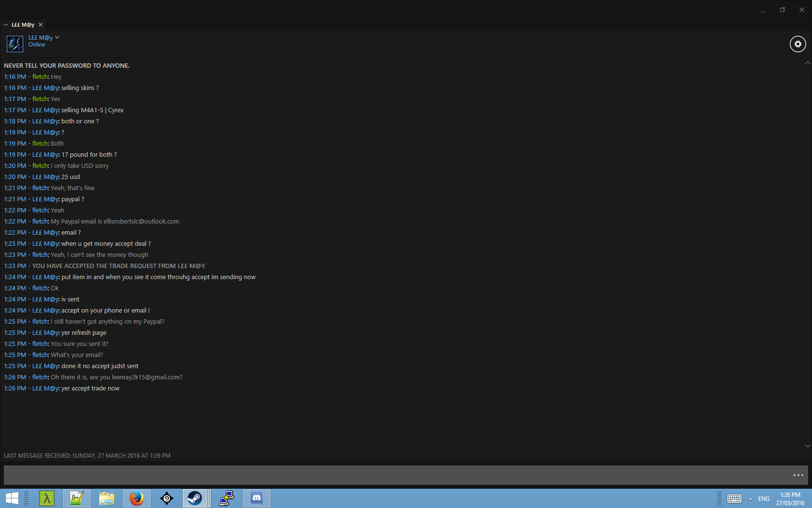Switch to Notepad++ in the taskbar
Image resolution: width=812 pixels, height=508 pixels.
point(77,498)
